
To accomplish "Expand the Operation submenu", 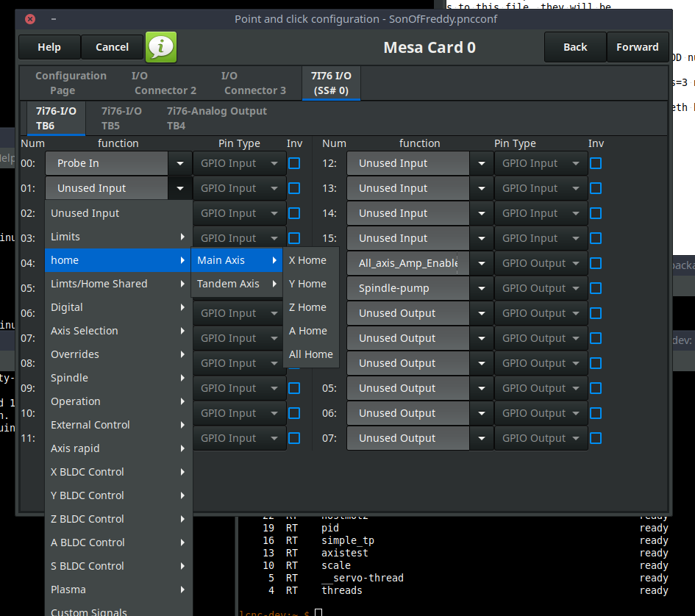I will [119, 401].
